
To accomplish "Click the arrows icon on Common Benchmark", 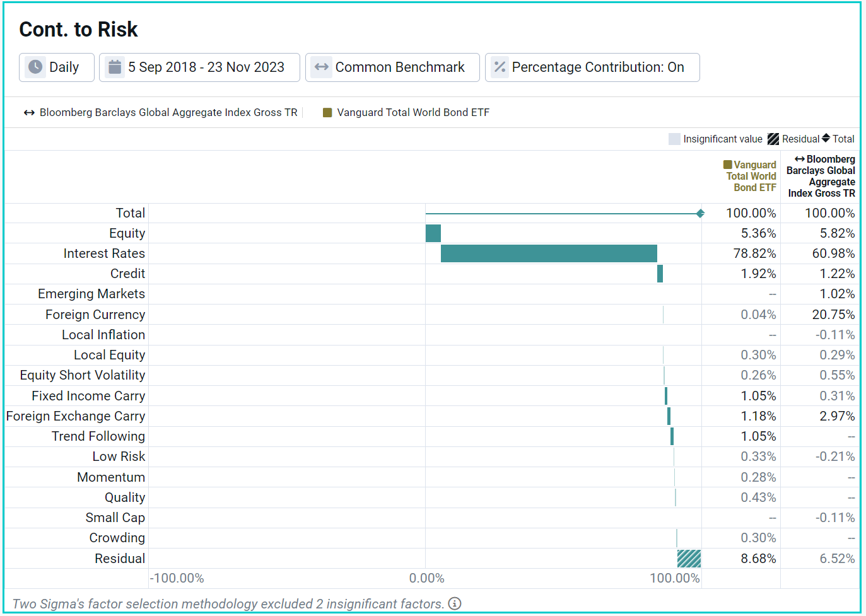I will pos(322,67).
